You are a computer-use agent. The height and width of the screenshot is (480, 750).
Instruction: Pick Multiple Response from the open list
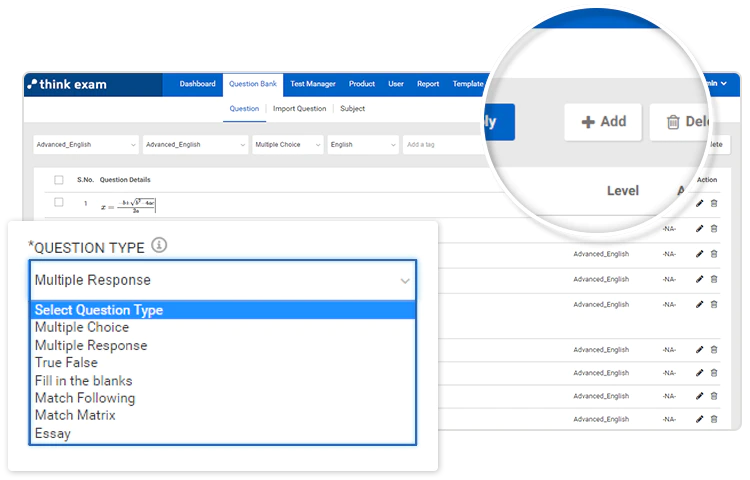tap(223, 345)
